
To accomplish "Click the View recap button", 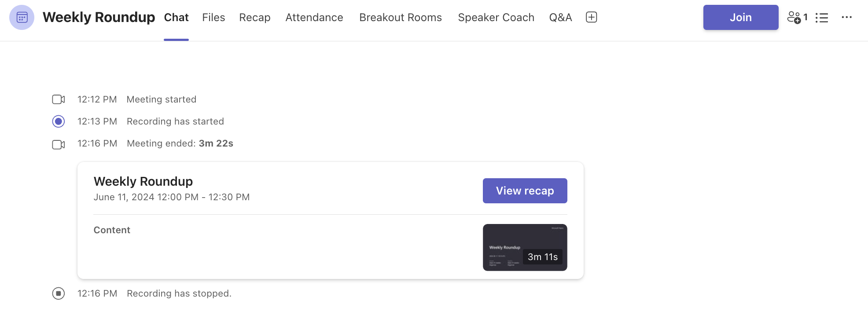I will [x=525, y=191].
